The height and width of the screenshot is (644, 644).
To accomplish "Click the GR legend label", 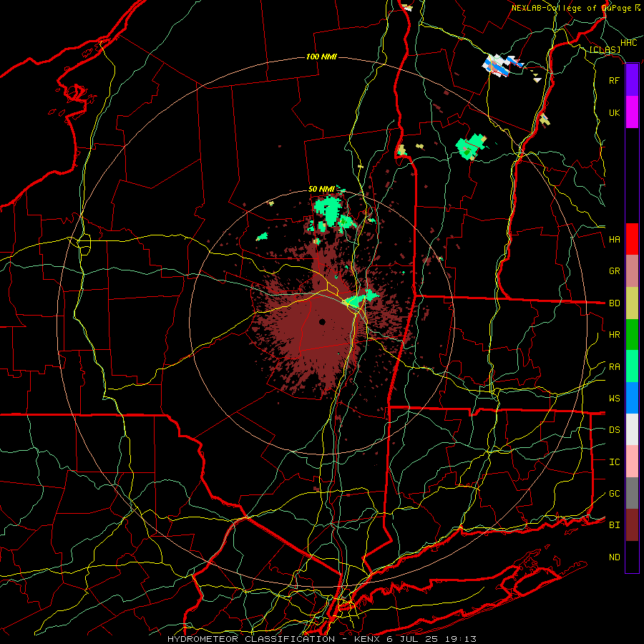I will pyautogui.click(x=614, y=271).
